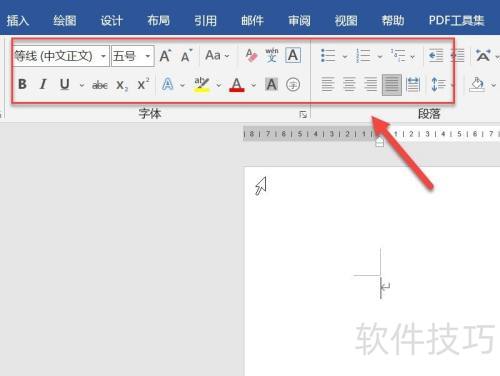
Task: Open the Phonetic Guide (wén) tool
Action: 272,55
